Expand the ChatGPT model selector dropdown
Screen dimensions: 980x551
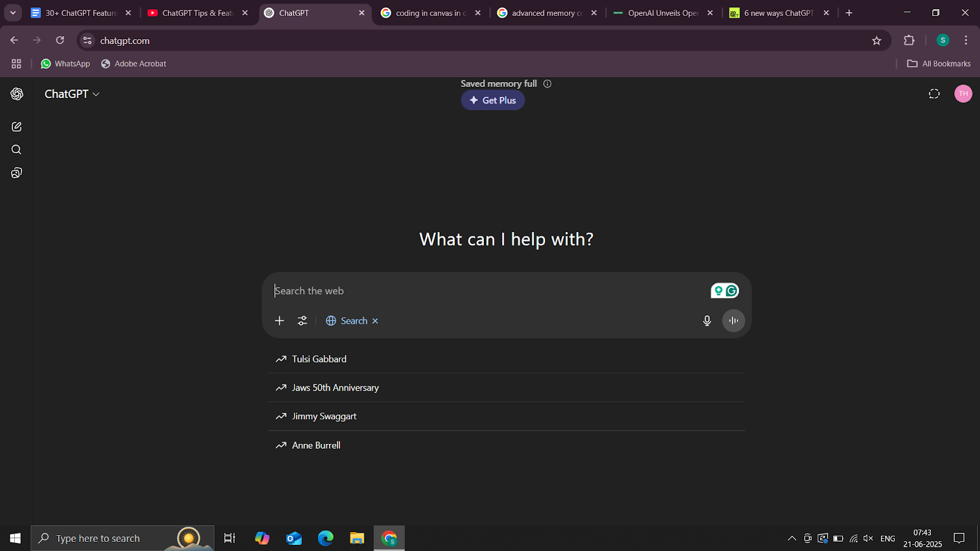(72, 94)
